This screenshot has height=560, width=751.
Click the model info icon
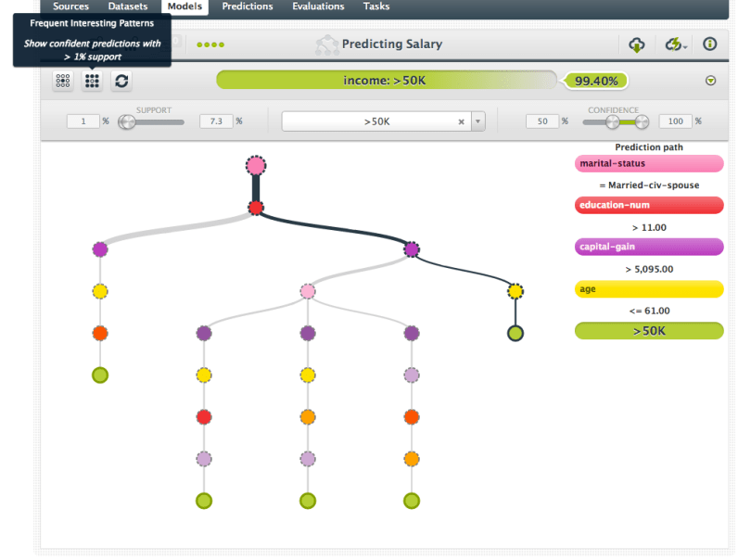[710, 45]
